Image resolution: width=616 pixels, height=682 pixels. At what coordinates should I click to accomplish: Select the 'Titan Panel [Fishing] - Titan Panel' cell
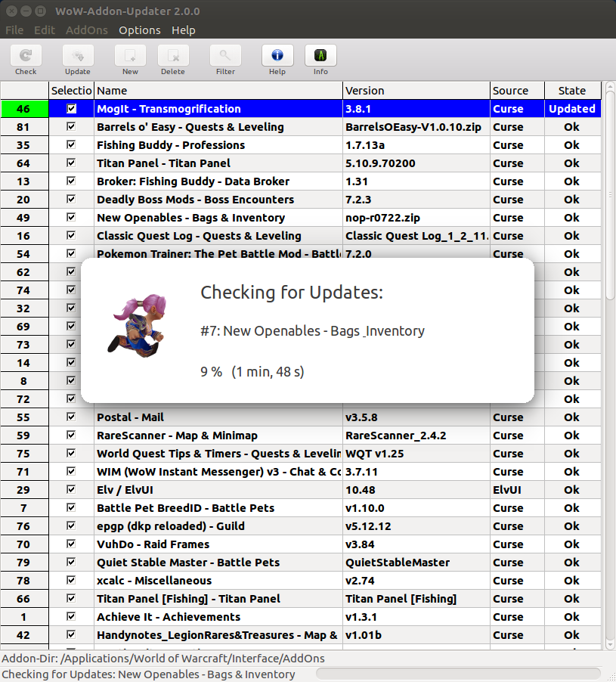218,599
